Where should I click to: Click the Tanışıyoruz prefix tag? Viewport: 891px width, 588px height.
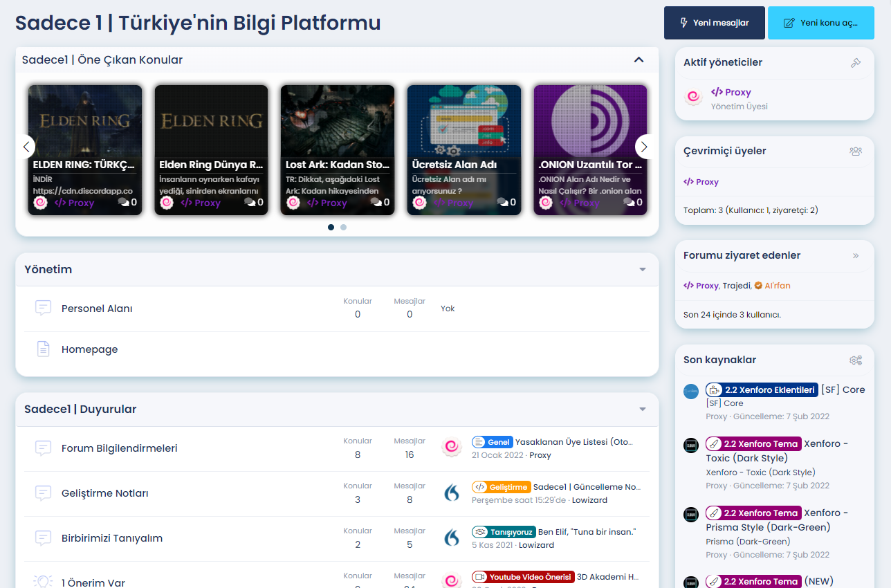(x=504, y=532)
